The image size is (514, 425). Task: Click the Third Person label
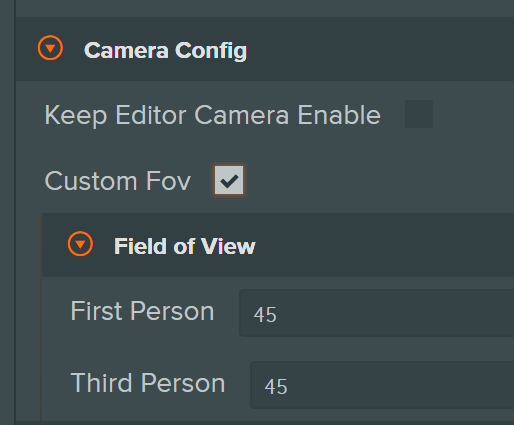coord(148,383)
